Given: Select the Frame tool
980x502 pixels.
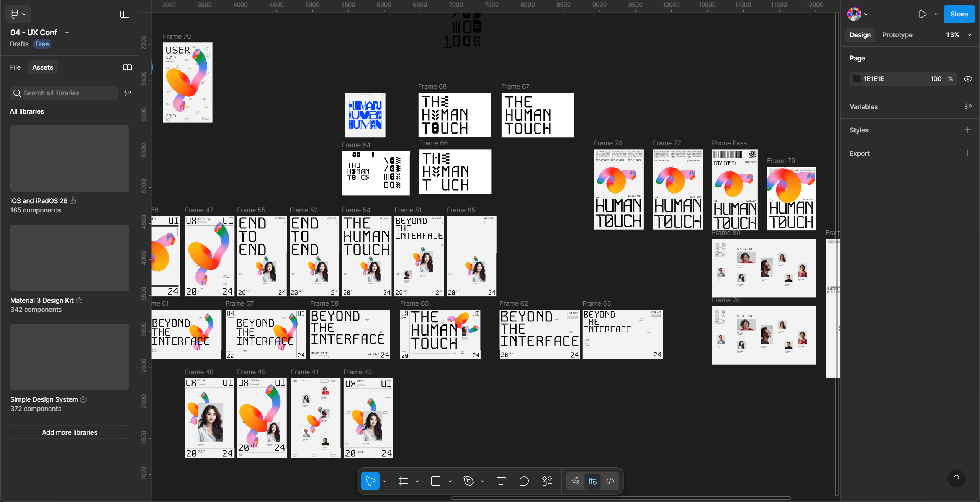Looking at the screenshot, I should 403,481.
